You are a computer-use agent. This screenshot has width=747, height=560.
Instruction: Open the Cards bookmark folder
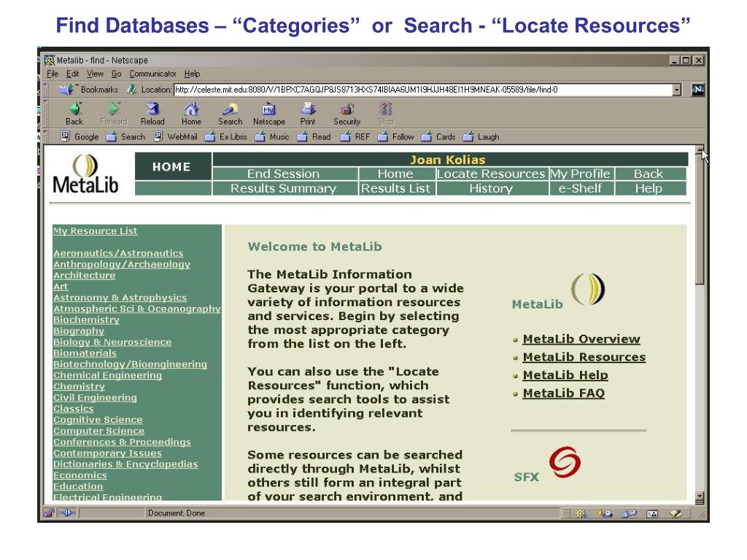coord(438,136)
